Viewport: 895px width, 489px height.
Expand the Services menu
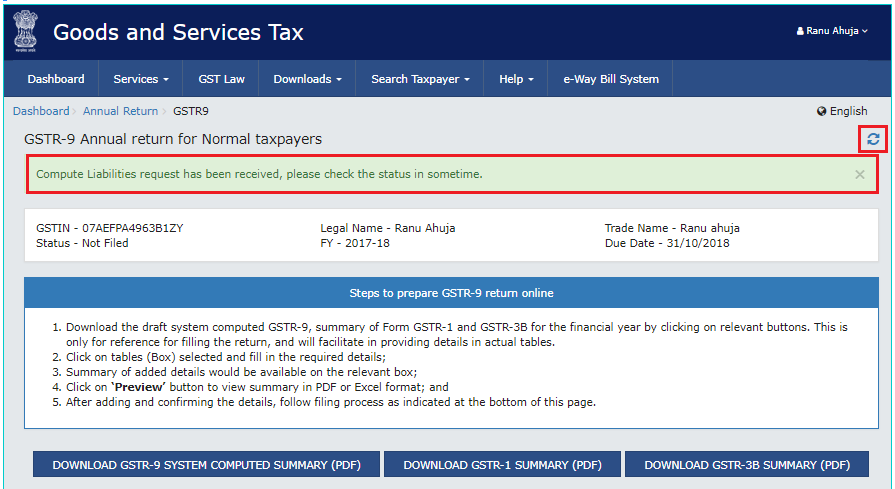(x=141, y=79)
